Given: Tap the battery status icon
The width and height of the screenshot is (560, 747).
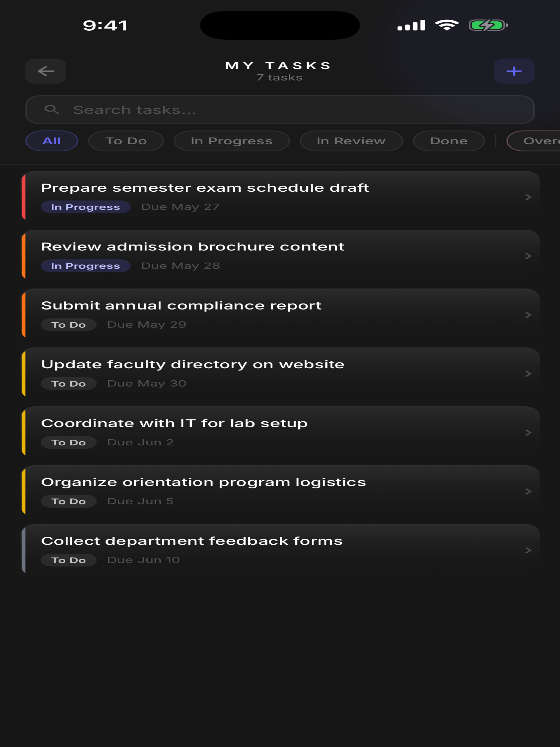Looking at the screenshot, I should coord(488,25).
